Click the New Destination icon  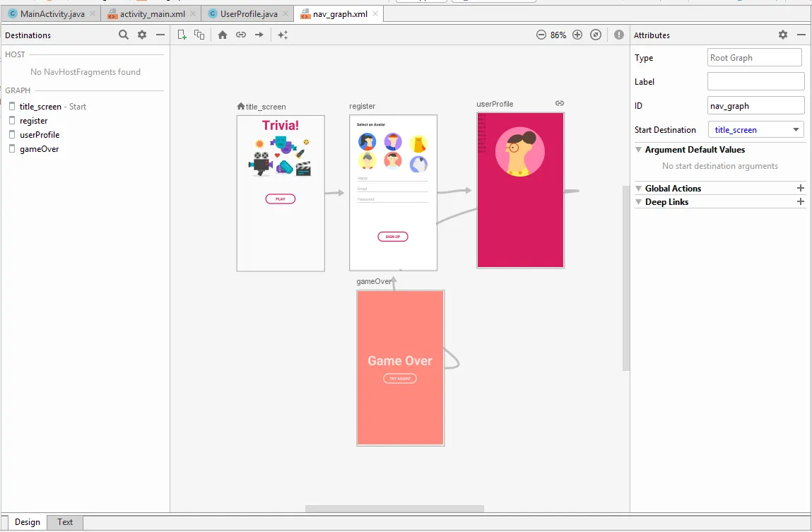coord(182,35)
